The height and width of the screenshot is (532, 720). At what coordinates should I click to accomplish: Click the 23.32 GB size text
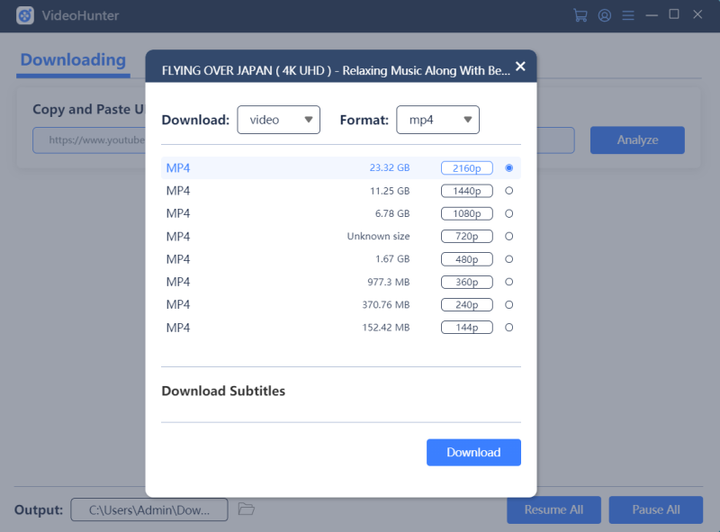click(x=389, y=168)
